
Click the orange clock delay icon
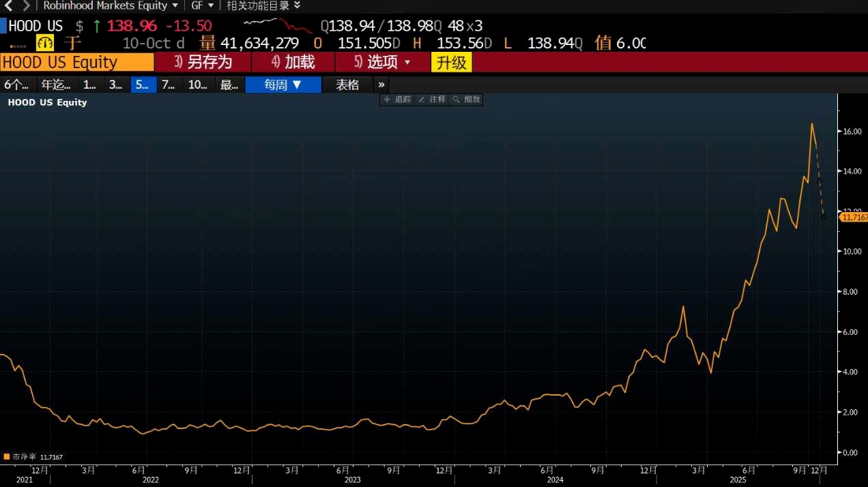(45, 43)
